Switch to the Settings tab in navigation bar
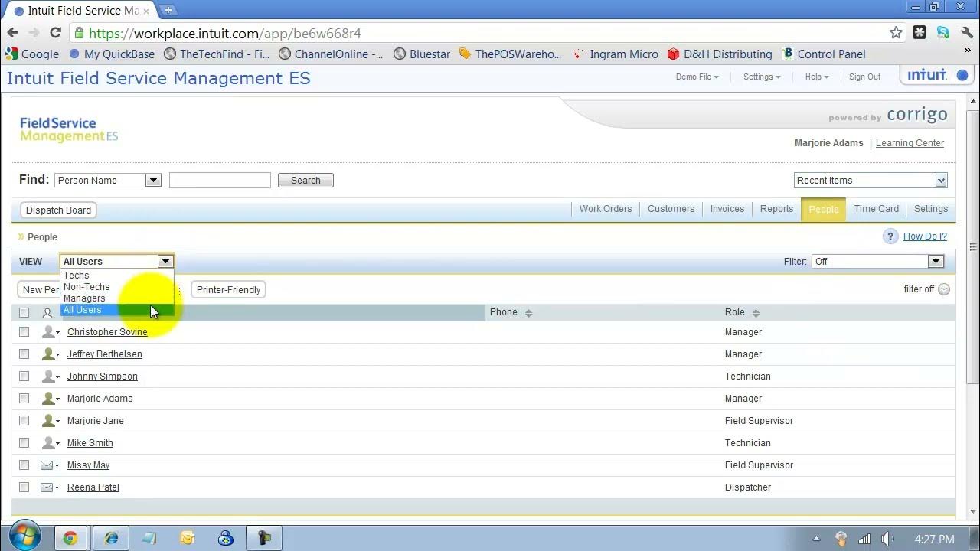This screenshot has width=980, height=551. tap(931, 209)
